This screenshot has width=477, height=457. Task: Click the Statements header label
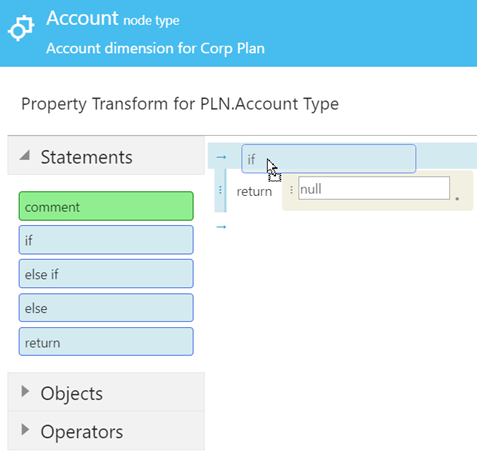pos(87,157)
